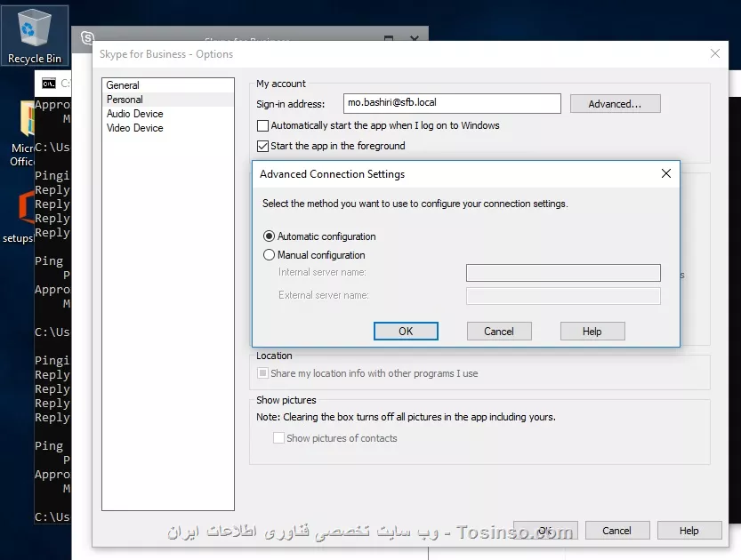Image resolution: width=741 pixels, height=560 pixels.
Task: Click Cancel in Advanced Connection Settings
Action: [499, 331]
